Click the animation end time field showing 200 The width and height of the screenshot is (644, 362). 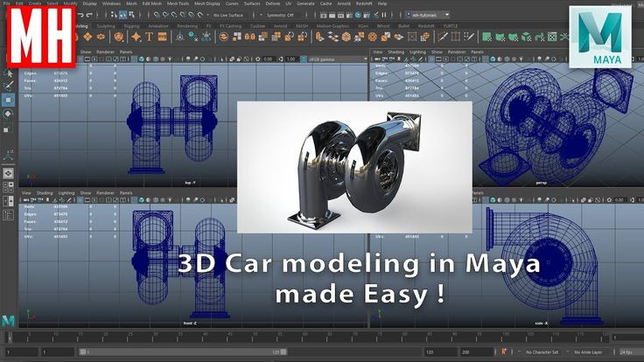click(476, 352)
